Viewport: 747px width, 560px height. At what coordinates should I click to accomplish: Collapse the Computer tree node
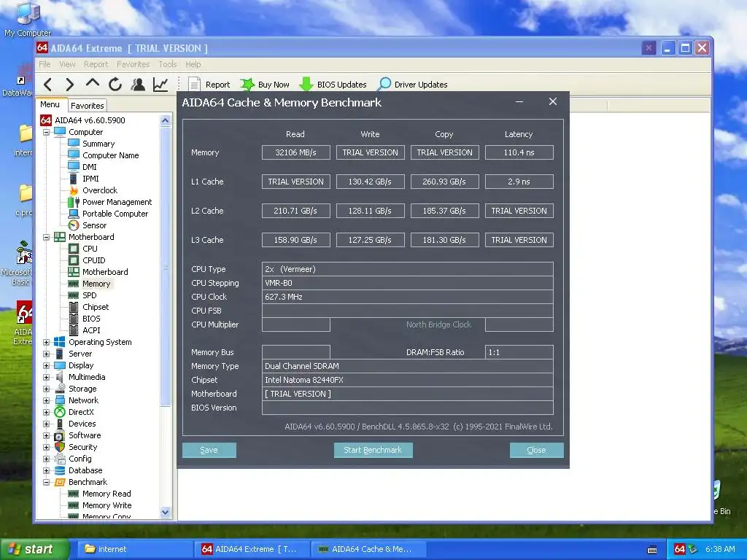(46, 133)
